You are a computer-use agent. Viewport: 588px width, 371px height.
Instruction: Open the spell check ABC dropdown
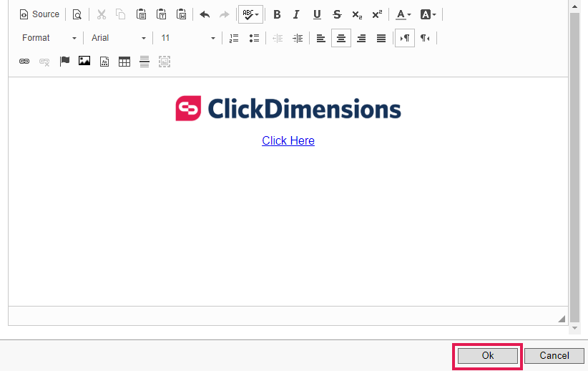coord(250,14)
